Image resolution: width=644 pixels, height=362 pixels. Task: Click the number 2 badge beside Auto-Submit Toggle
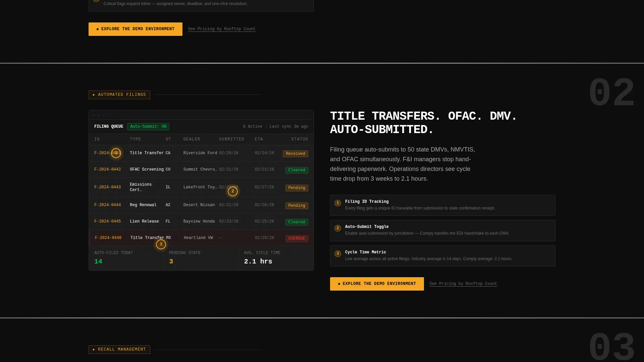pos(338,228)
